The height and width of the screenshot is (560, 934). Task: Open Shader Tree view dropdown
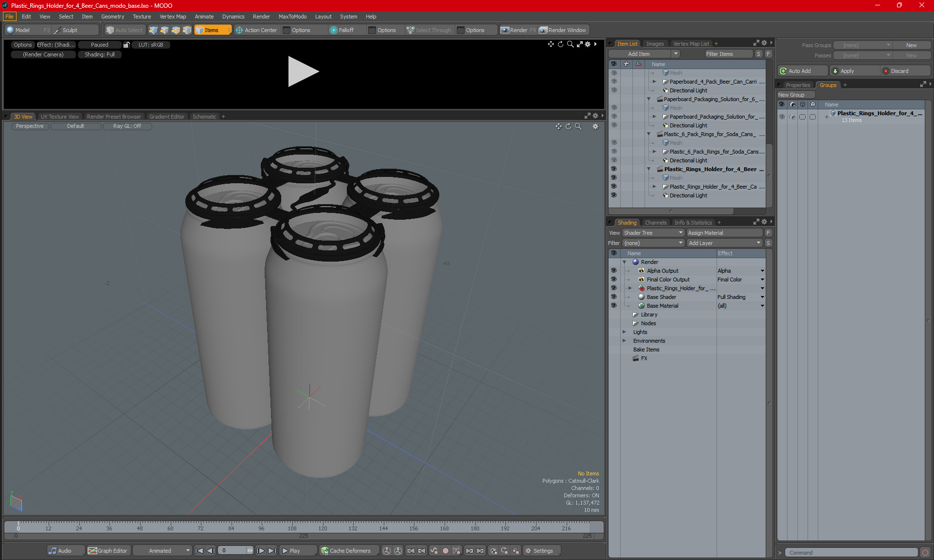[653, 233]
